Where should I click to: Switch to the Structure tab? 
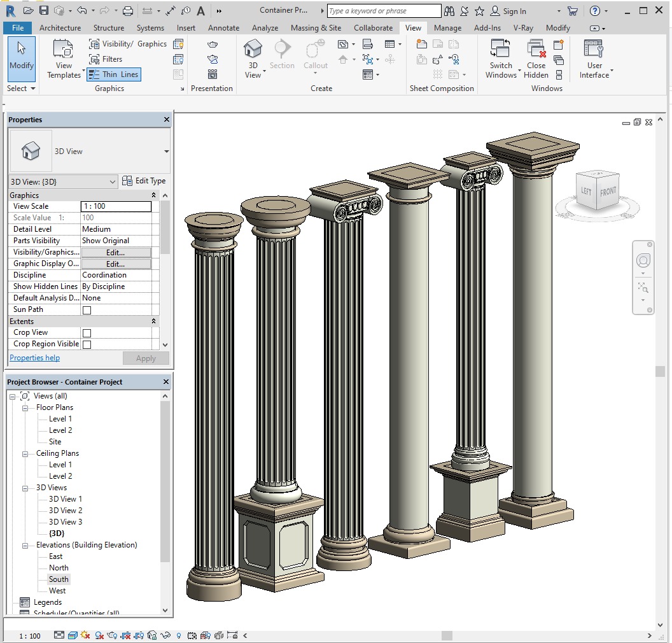[x=109, y=28]
